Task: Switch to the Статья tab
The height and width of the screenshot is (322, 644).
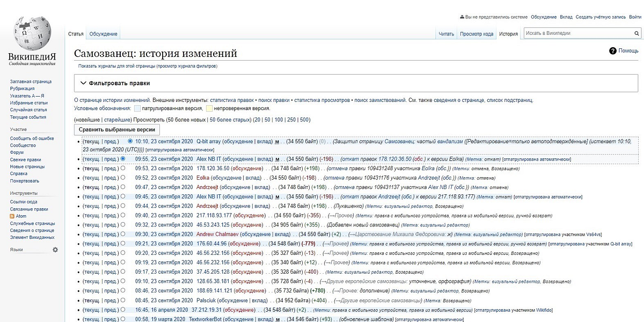Action: (76, 34)
